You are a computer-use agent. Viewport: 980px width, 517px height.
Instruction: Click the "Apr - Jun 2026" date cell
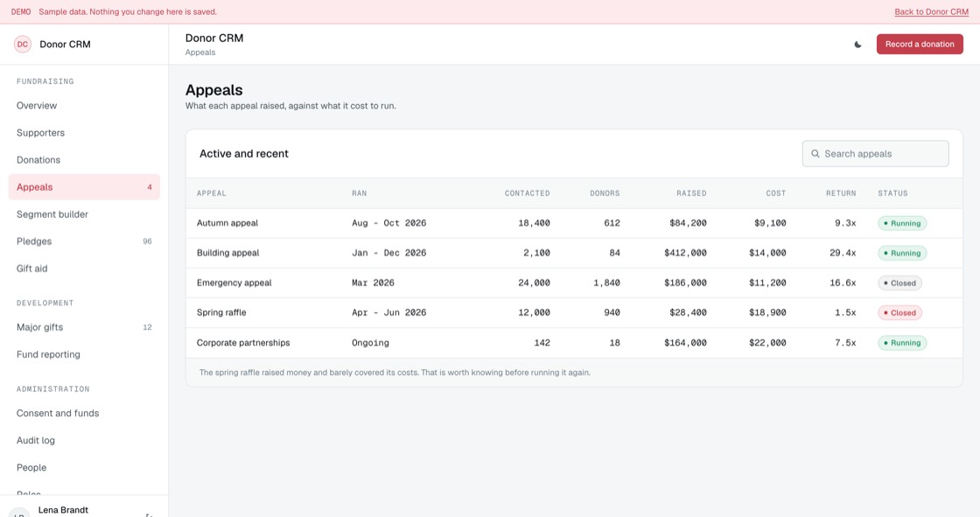pyautogui.click(x=388, y=312)
